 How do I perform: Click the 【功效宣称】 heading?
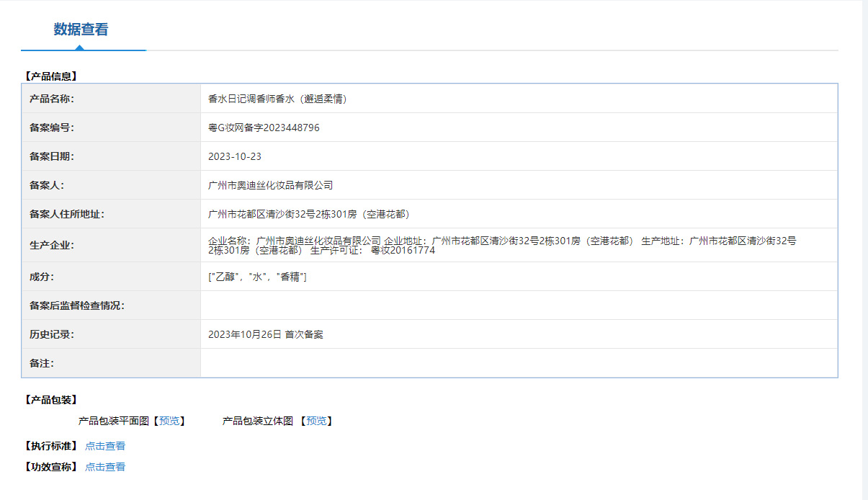(50, 467)
